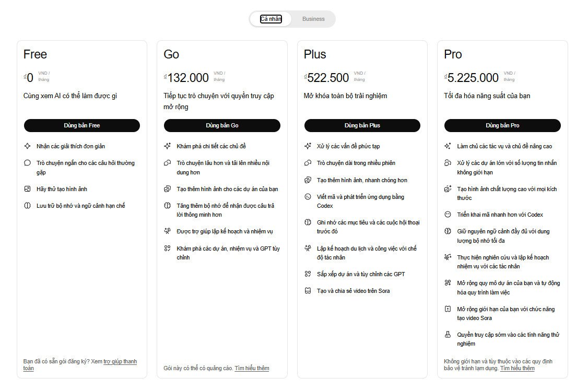Click flask icon beside Quyền truy cập sớm
Screen dimensions: 588x390
[x=448, y=335]
